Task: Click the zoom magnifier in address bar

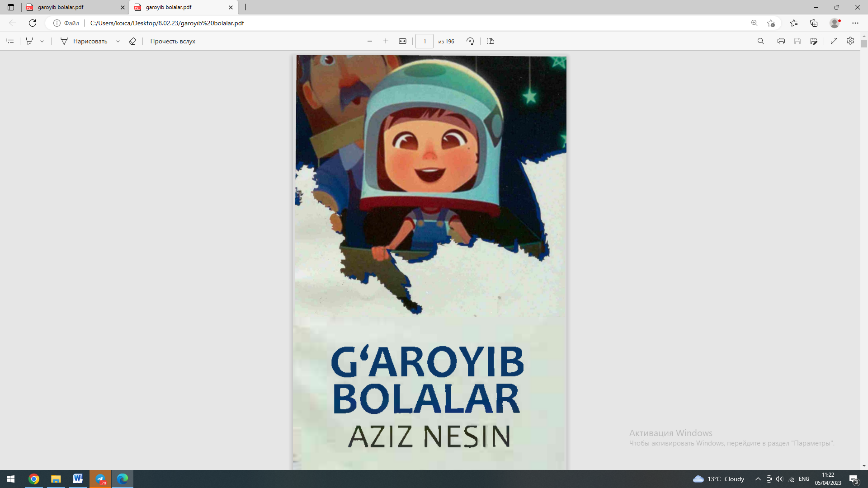Action: tap(754, 23)
